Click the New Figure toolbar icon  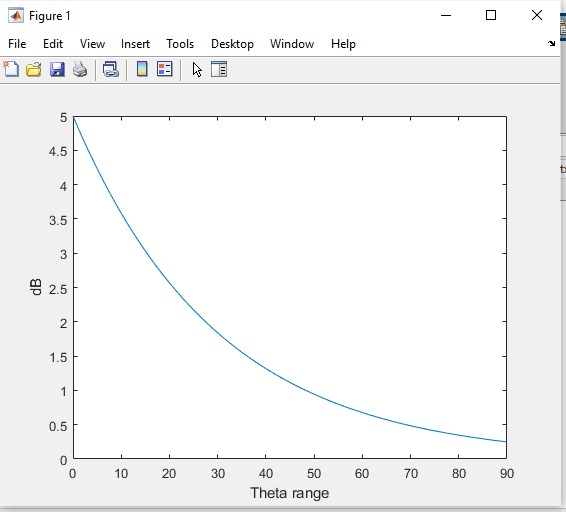pyautogui.click(x=11, y=69)
